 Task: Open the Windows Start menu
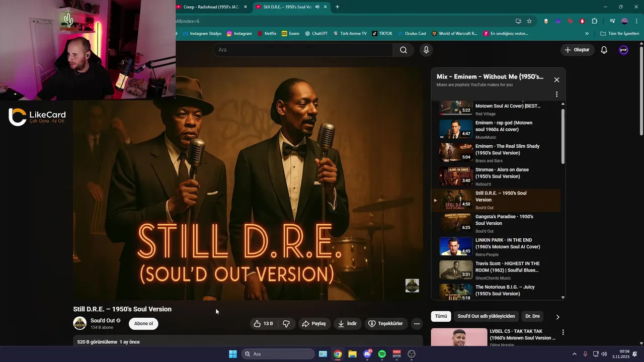click(x=233, y=354)
